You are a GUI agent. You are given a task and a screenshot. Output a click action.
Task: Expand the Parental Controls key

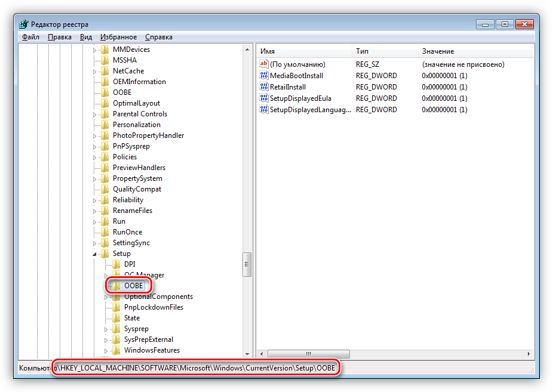[x=94, y=115]
